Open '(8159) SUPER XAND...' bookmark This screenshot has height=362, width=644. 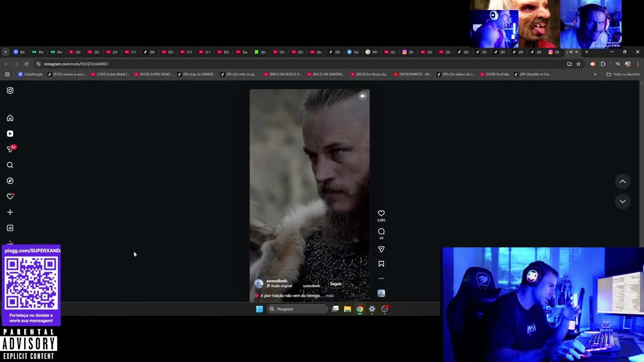click(153, 74)
